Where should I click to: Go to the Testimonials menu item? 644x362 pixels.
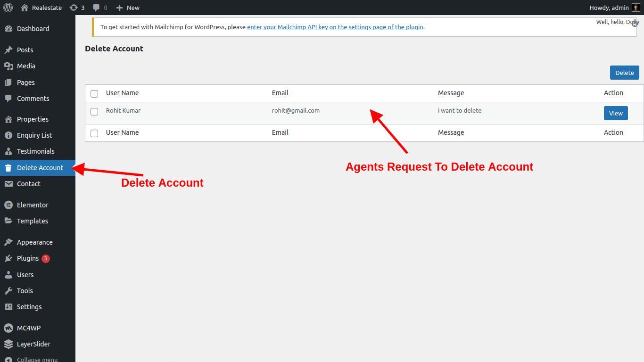(x=36, y=151)
